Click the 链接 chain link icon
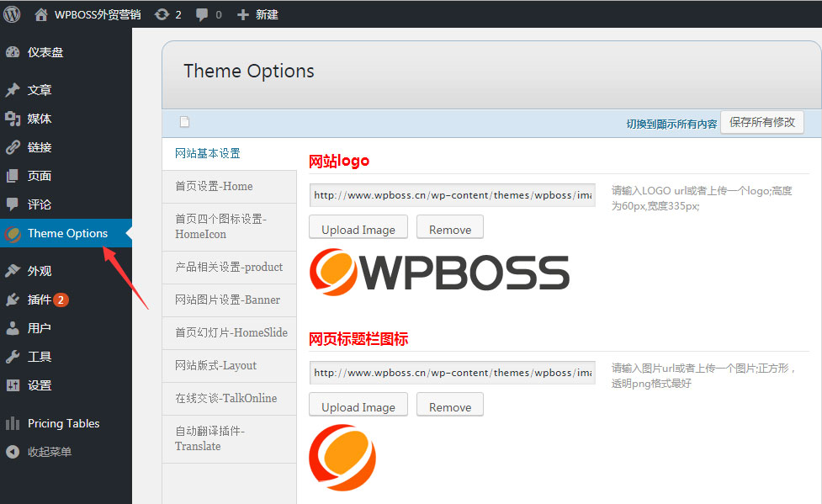This screenshot has width=822, height=504. point(13,147)
